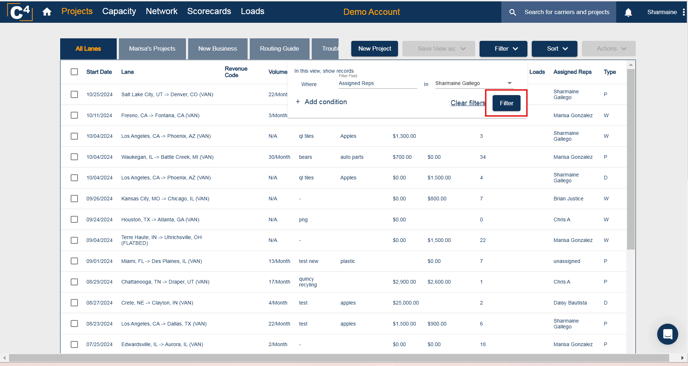Check Chattanooga to Draper row
Screen dimensions: 688x366
tap(74, 282)
